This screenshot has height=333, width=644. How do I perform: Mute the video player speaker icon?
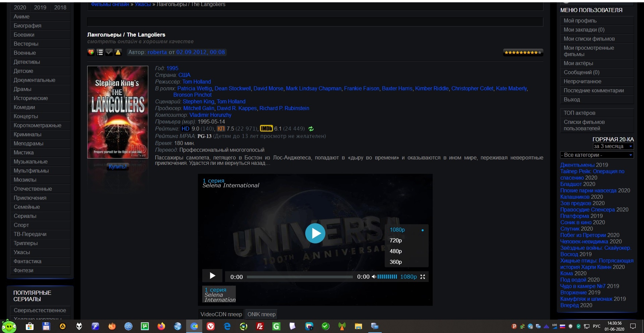tap(374, 277)
